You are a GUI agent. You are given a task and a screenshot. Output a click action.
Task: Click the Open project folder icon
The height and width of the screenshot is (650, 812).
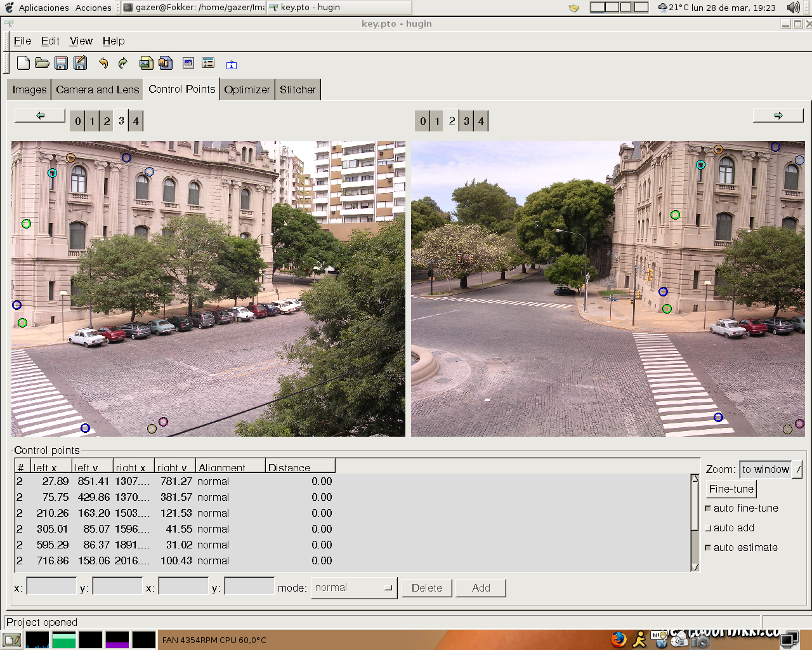(x=42, y=63)
